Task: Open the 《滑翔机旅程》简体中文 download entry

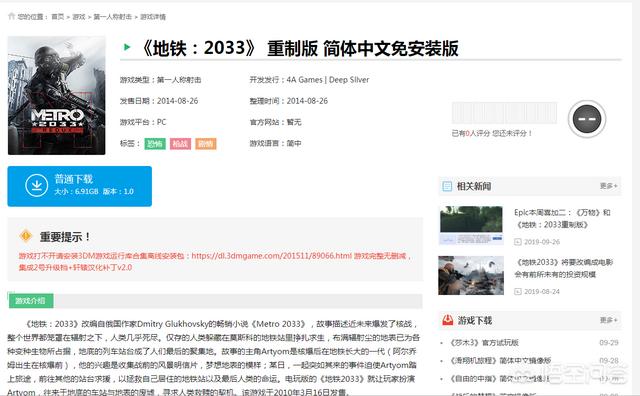Action: tap(500, 360)
